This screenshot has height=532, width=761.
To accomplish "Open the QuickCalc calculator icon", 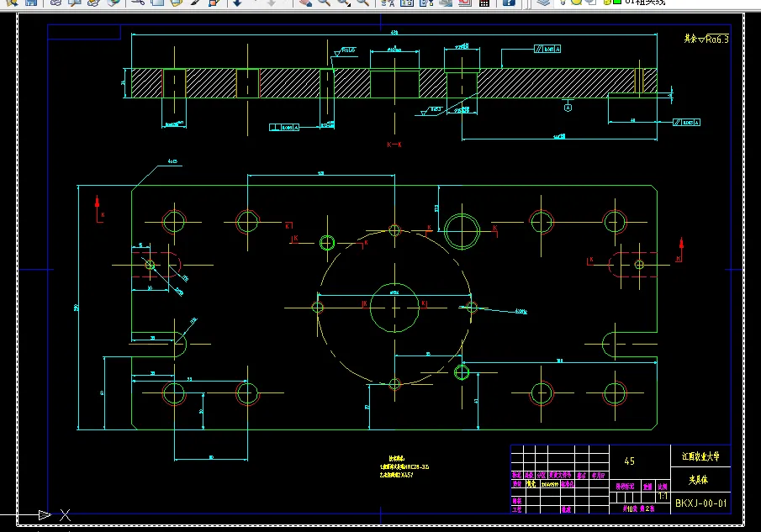I will (484, 3).
